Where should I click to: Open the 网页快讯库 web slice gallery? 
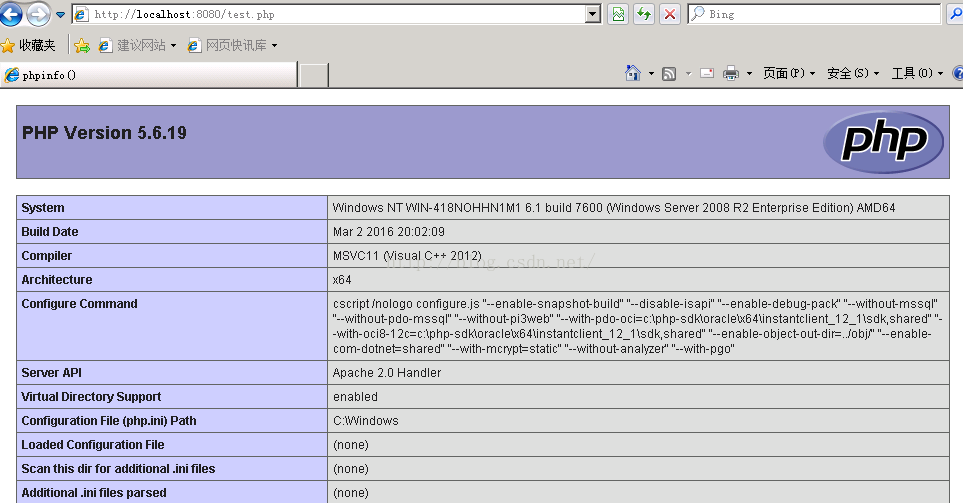click(228, 45)
